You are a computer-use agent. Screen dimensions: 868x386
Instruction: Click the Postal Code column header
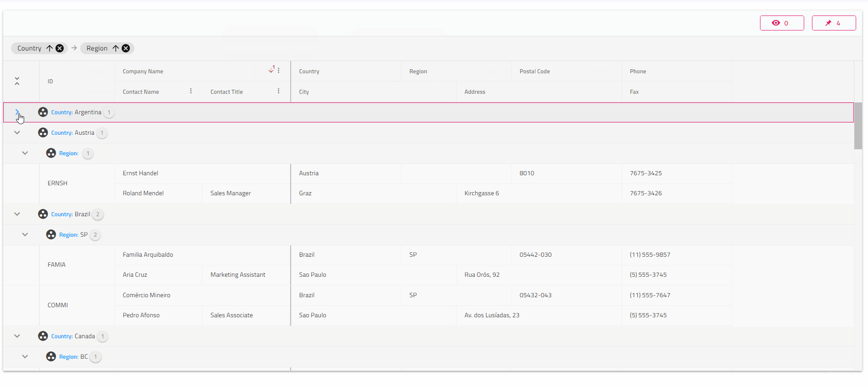pos(534,71)
